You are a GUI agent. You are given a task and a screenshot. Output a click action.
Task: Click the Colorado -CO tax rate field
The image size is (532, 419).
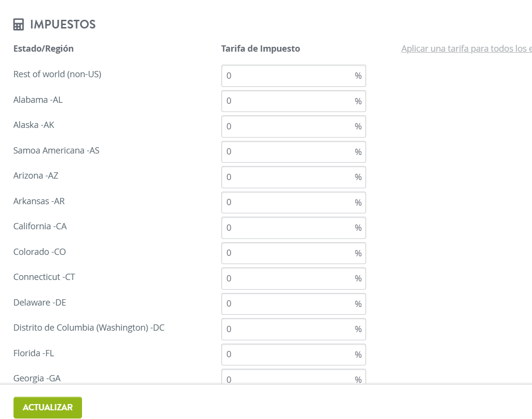point(293,253)
